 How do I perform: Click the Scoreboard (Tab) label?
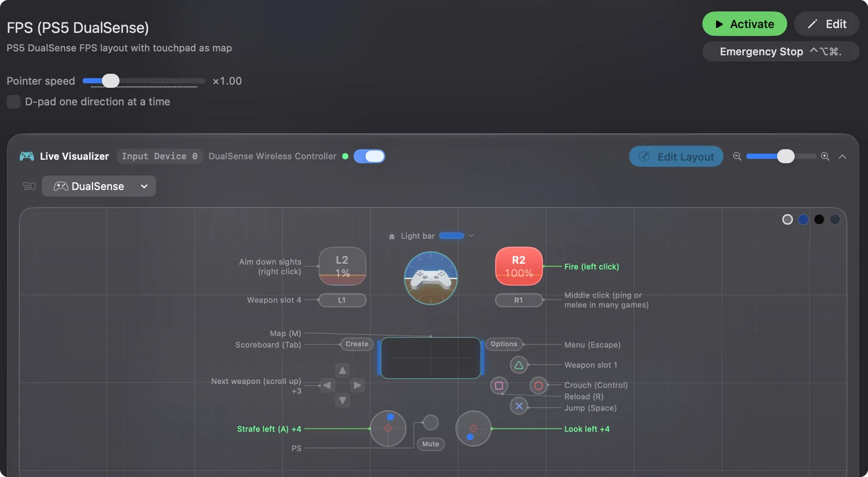(x=268, y=344)
